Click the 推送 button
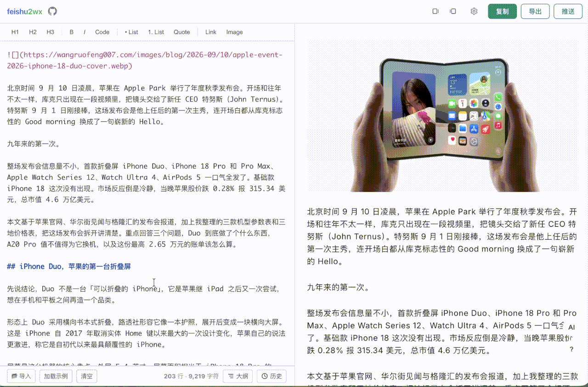588x387 pixels. coord(568,11)
